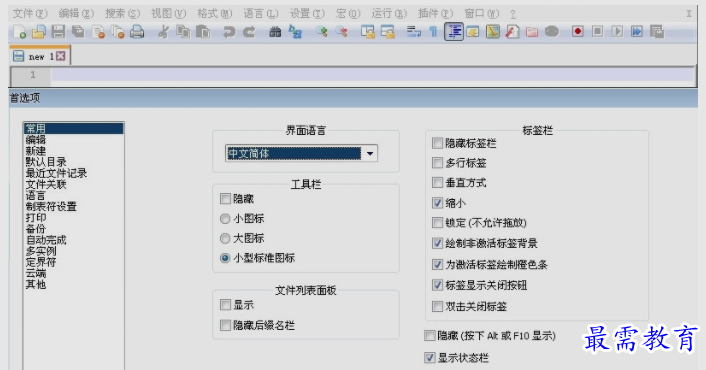This screenshot has width=706, height=370.
Task: Open the Replace toolbar icon
Action: point(295,32)
